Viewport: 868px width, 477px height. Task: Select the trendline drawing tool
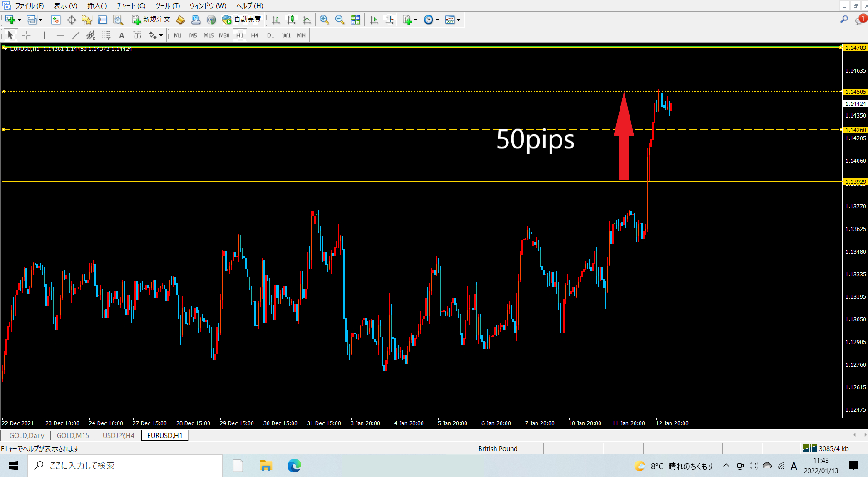(75, 35)
